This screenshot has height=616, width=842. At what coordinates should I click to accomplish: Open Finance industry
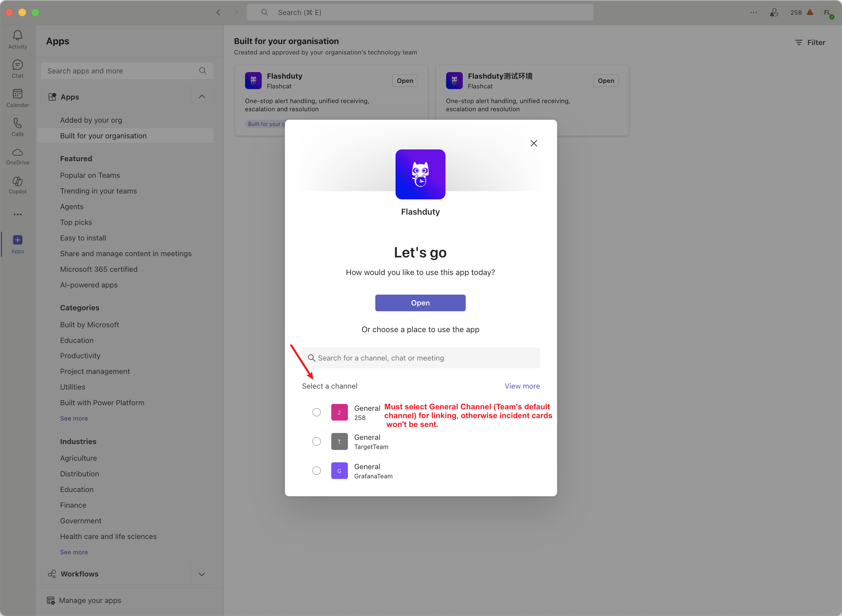tap(73, 505)
